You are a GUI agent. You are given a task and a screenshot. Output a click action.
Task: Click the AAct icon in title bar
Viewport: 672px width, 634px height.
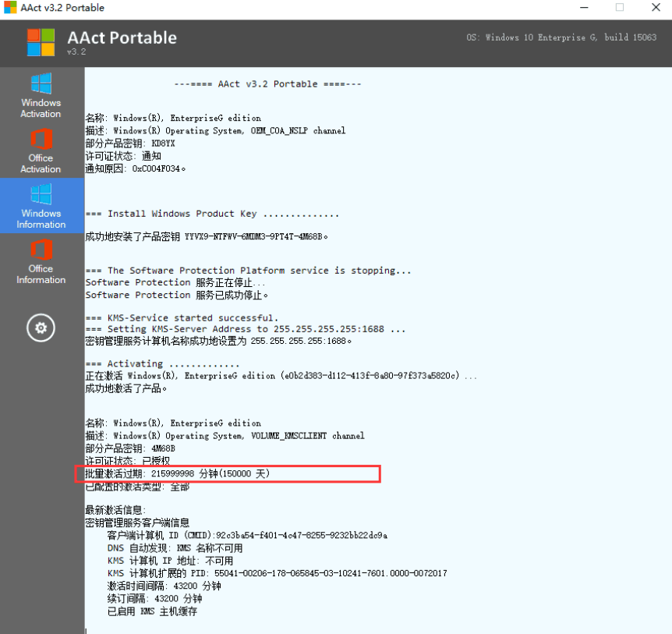click(10, 7)
